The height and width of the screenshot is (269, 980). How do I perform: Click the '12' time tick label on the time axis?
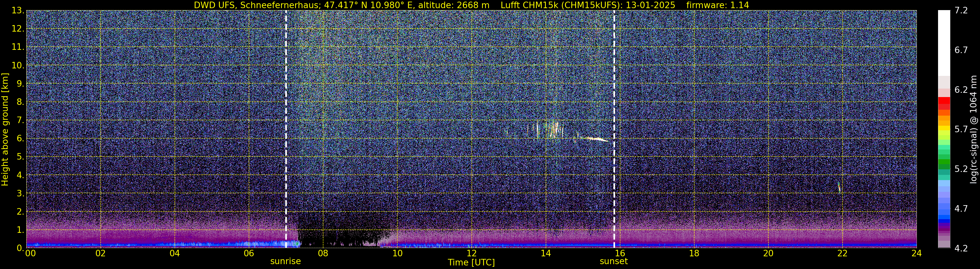[x=471, y=253]
